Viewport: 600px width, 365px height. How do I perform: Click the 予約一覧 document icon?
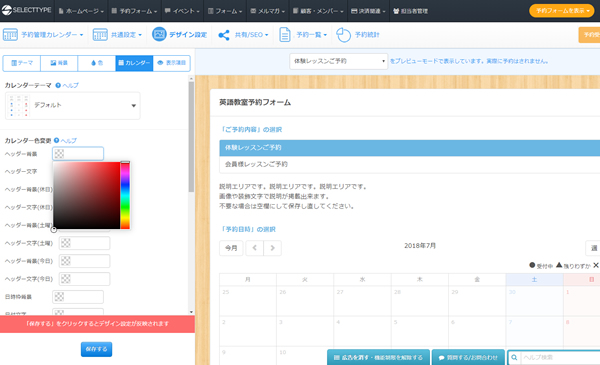point(285,34)
